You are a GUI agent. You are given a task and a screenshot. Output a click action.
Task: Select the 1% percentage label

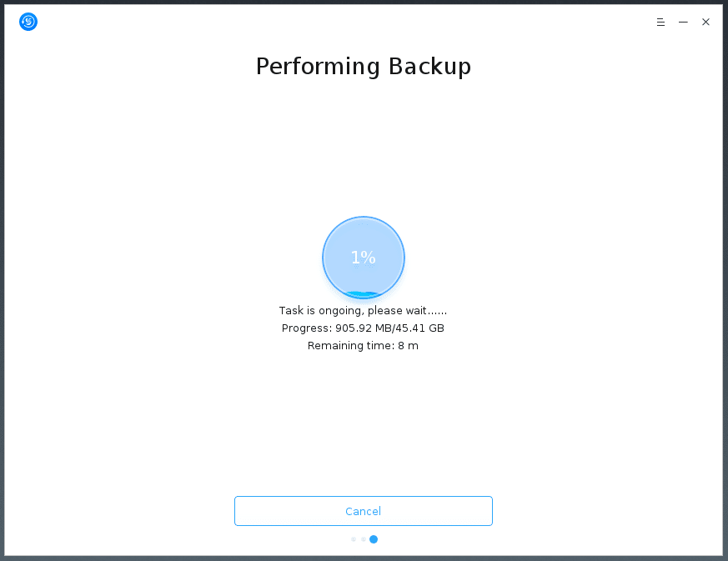tap(363, 257)
